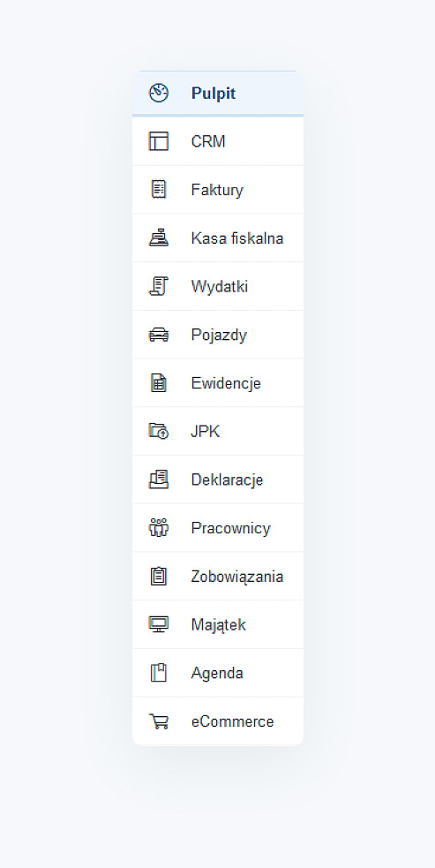Viewport: 435px width, 868px height.
Task: Click the JPK folder upload icon
Action: click(x=159, y=431)
